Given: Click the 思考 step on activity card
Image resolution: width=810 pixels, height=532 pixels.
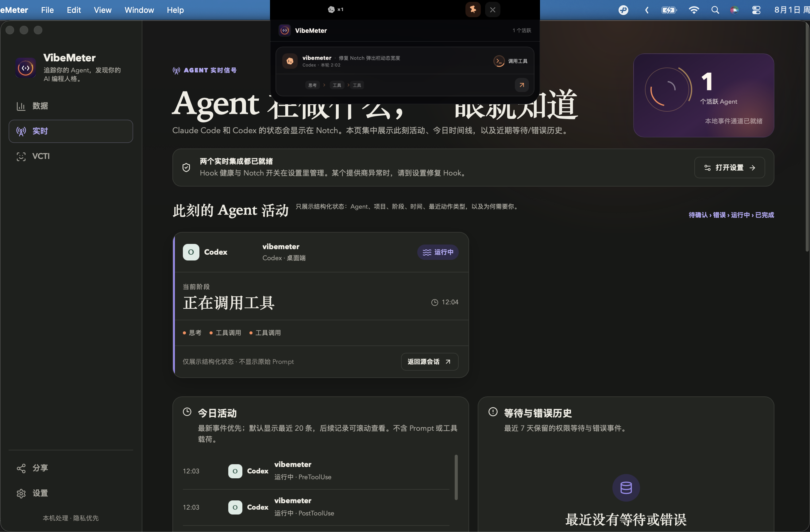Looking at the screenshot, I should coord(192,333).
